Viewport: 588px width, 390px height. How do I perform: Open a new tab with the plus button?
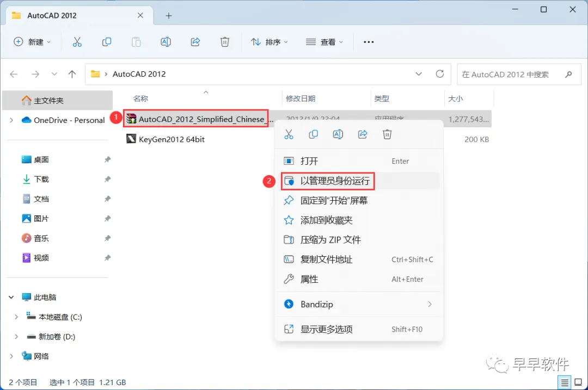169,16
